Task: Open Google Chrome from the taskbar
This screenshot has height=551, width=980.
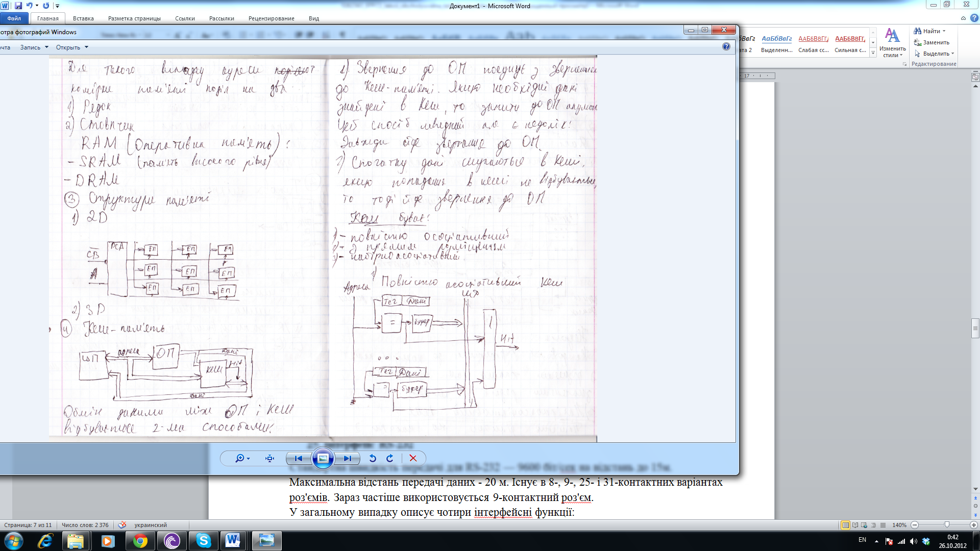Action: [x=140, y=541]
